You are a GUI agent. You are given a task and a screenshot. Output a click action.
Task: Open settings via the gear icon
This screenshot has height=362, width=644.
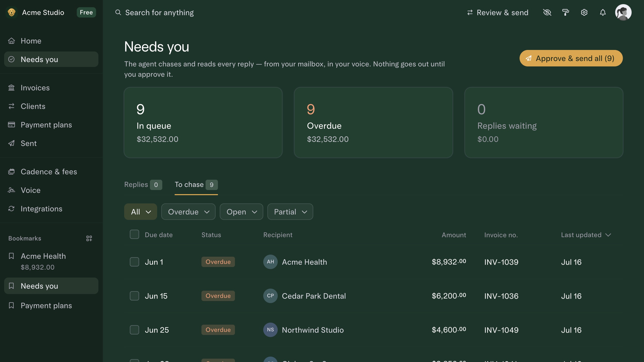(x=584, y=12)
